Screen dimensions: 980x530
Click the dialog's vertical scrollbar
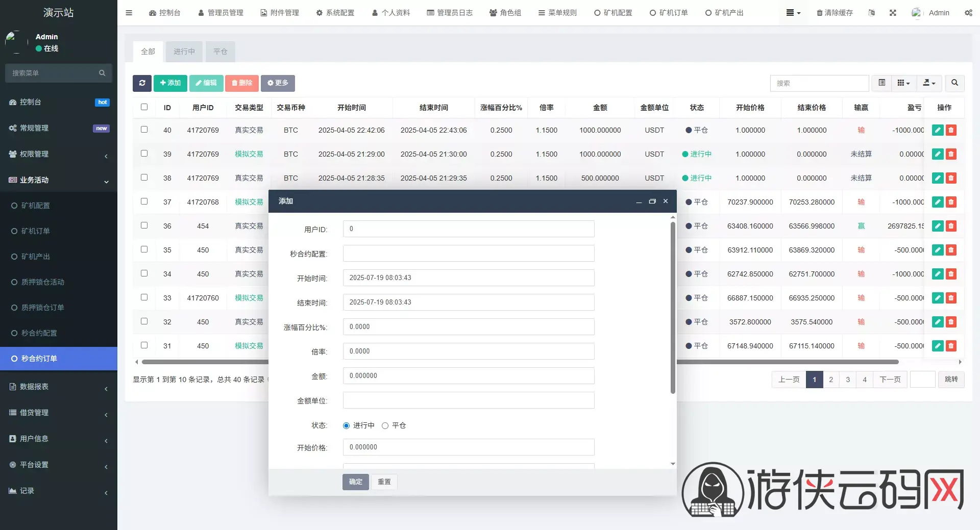point(673,308)
